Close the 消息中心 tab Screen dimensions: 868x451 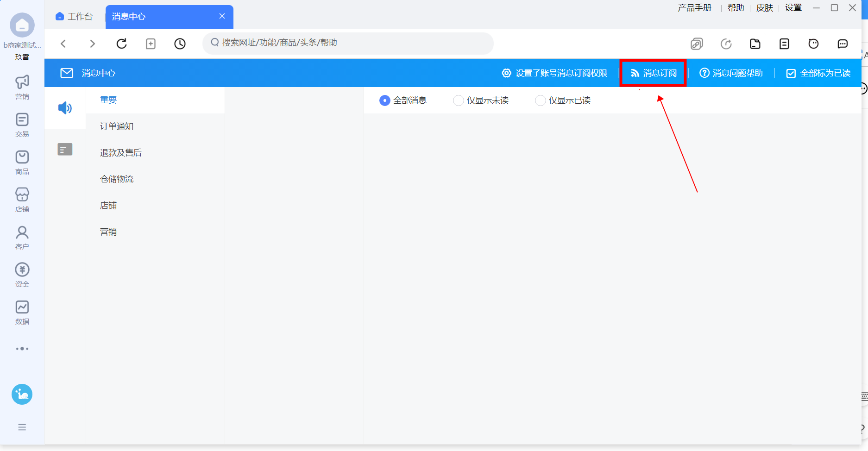pyautogui.click(x=222, y=16)
